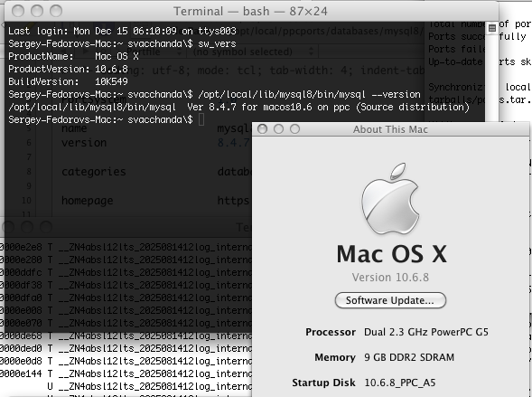Click the 0000ded0 T symbol row
This screenshot has width=532, height=397.
pyautogui.click(x=126, y=348)
